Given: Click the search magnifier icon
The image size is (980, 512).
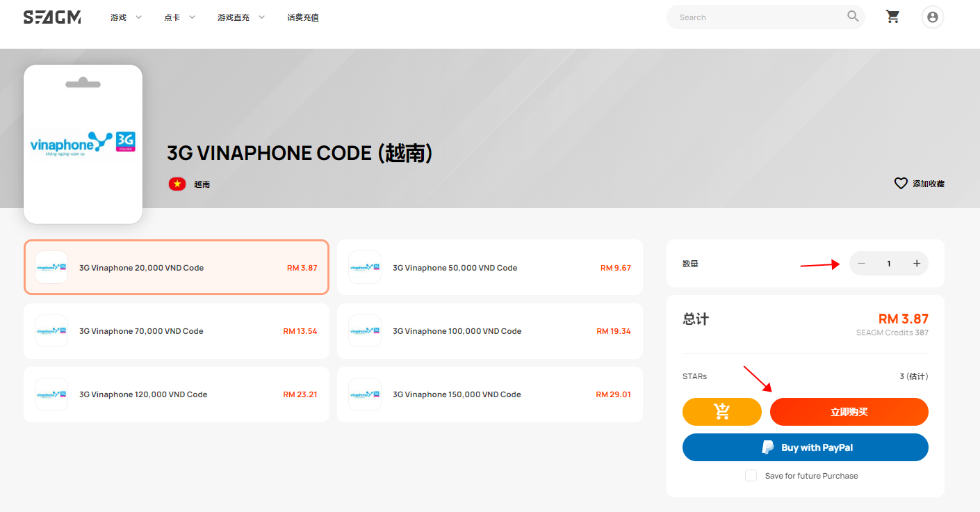Looking at the screenshot, I should (x=853, y=17).
